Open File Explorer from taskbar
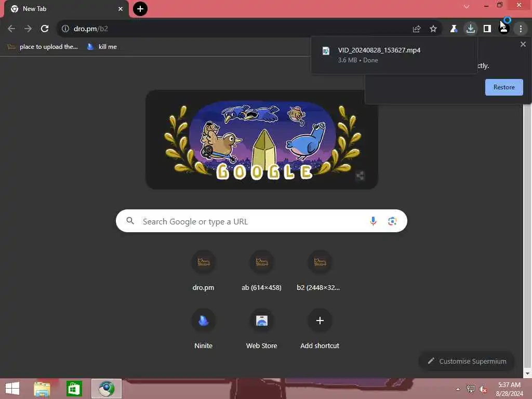 (42, 389)
